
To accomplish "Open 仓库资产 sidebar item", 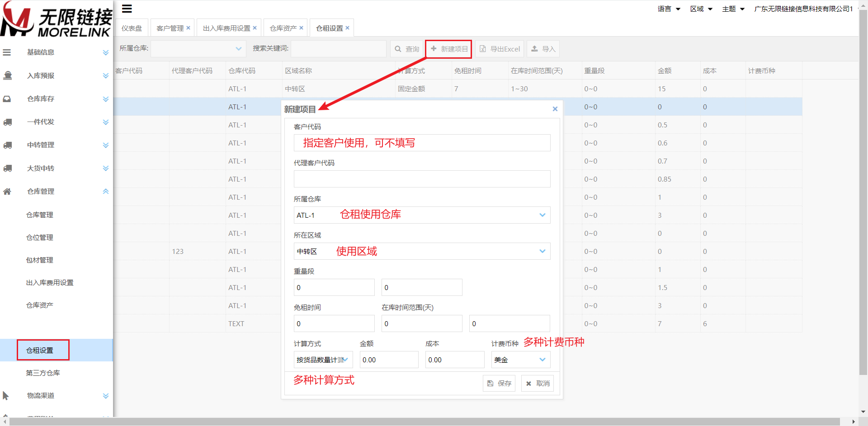I will click(x=40, y=305).
